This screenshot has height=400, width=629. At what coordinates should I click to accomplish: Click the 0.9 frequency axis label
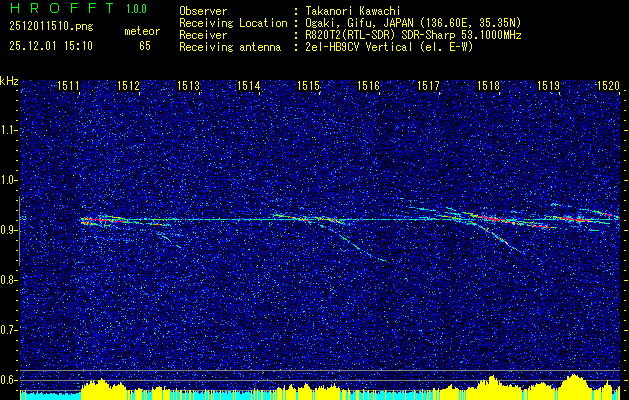click(x=9, y=230)
